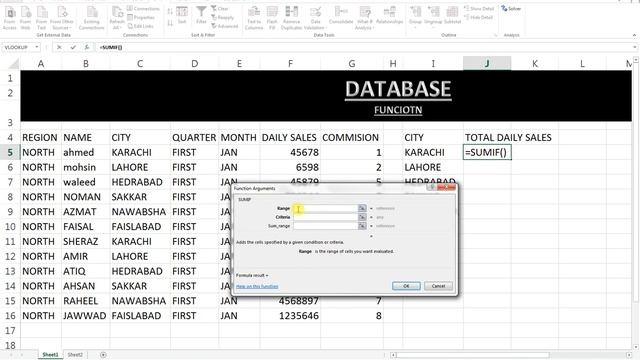Click Sort A to Z icon
The image size is (640, 360).
tap(170, 11)
